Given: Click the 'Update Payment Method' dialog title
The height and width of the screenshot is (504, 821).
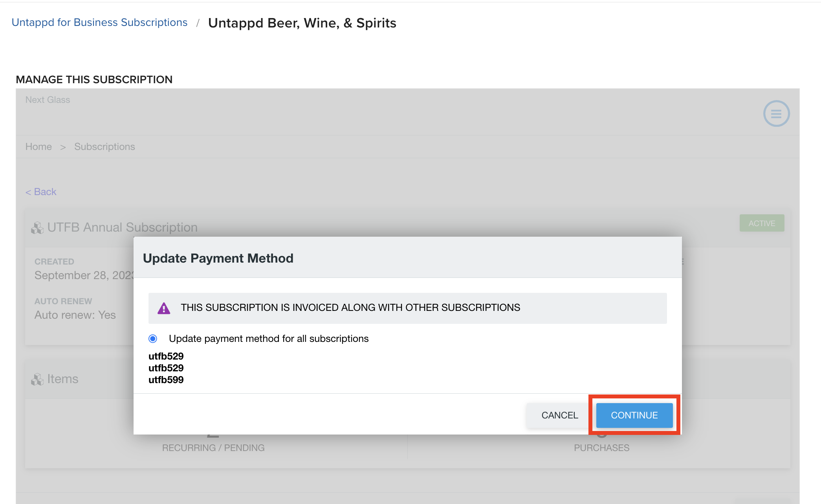Looking at the screenshot, I should [x=218, y=258].
